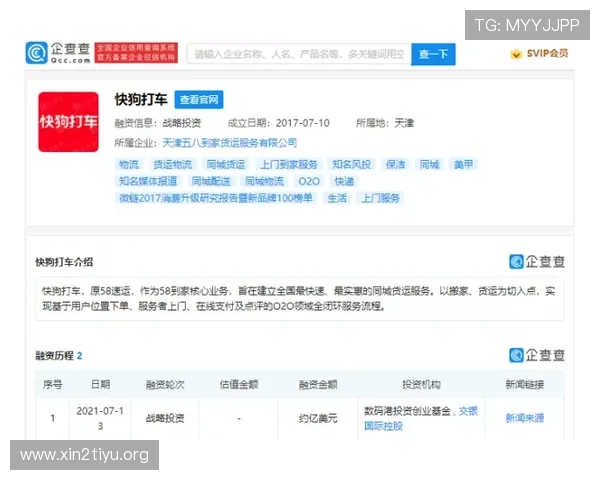
Task: Select the 知名媒体报道 tag
Action: (148, 181)
